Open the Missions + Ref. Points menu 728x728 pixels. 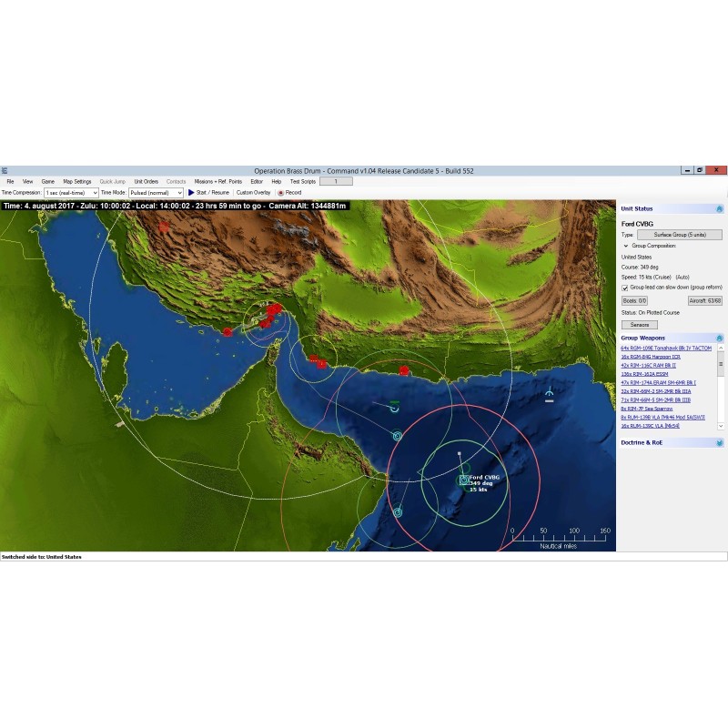point(217,182)
